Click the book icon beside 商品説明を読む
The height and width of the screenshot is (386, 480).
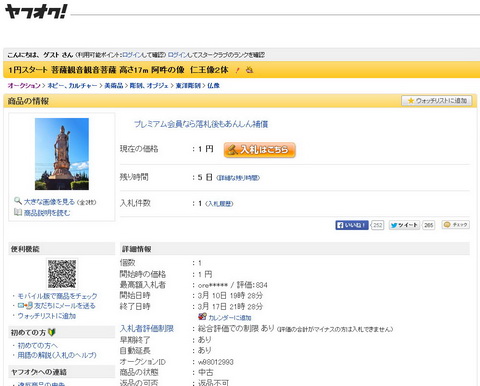pos(18,212)
